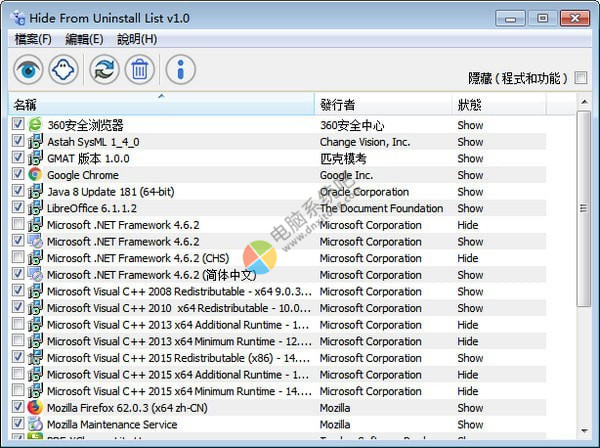Click the GMAT 版本 1.0.0 row icon
The width and height of the screenshot is (600, 448).
[35, 158]
